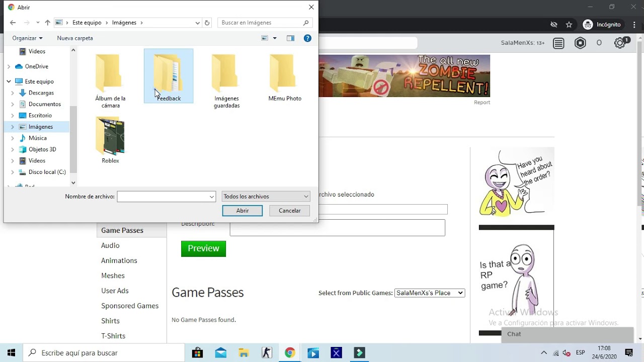Change the folder view mode icon
This screenshot has height=362, width=644.
265,38
